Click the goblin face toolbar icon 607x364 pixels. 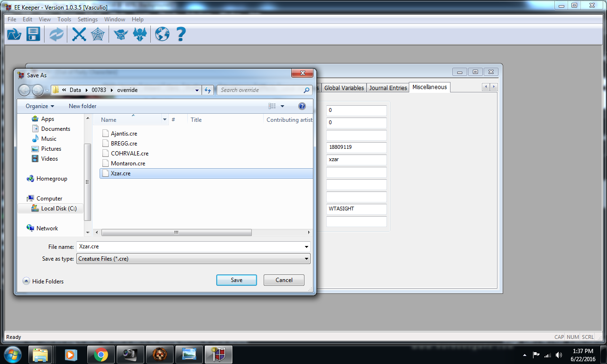pos(120,34)
